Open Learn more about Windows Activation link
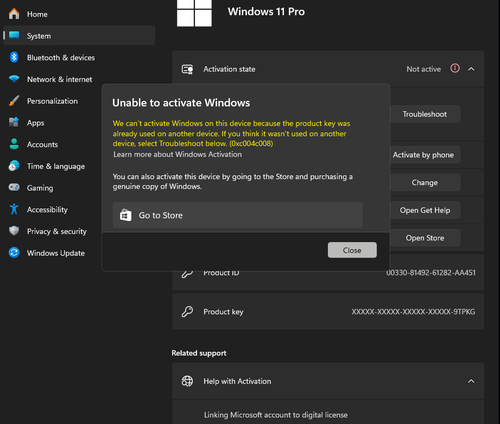This screenshot has width=500, height=424. tap(178, 154)
